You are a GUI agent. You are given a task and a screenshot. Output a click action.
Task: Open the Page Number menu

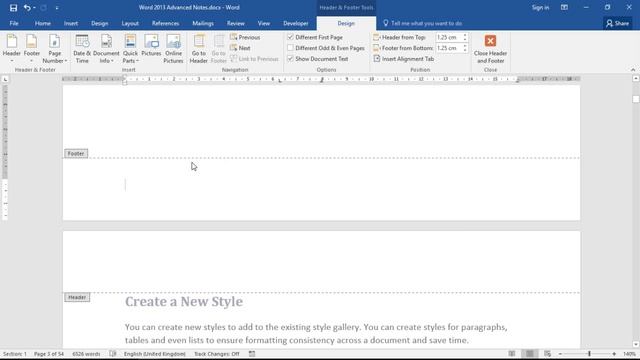tap(54, 49)
